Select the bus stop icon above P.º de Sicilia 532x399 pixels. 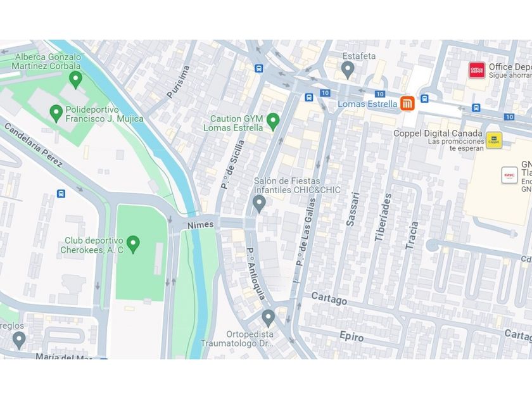(259, 68)
